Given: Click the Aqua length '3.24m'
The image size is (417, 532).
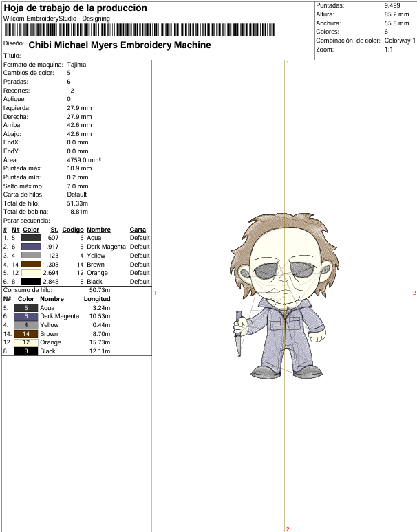Looking at the screenshot, I should [x=101, y=308].
